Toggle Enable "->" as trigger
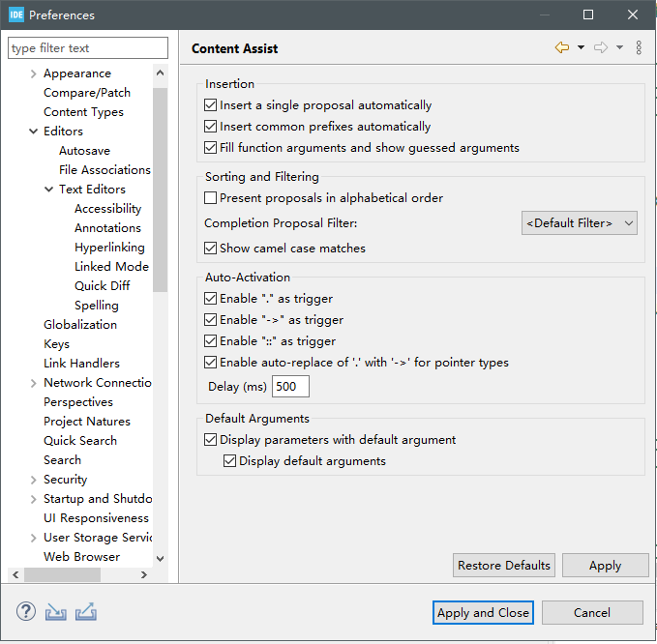 pos(210,319)
